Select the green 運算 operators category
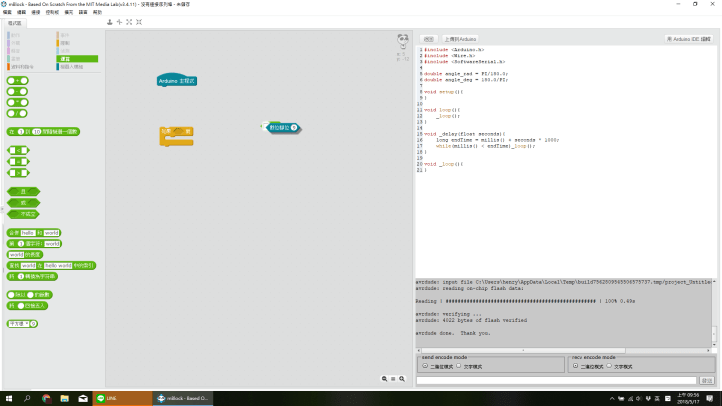This screenshot has height=406, width=722. click(78, 59)
